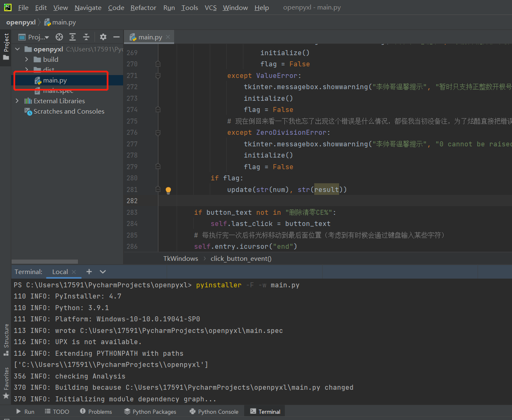Open the Refactor menu
Viewport: 512px width, 420px height.
(x=143, y=7)
